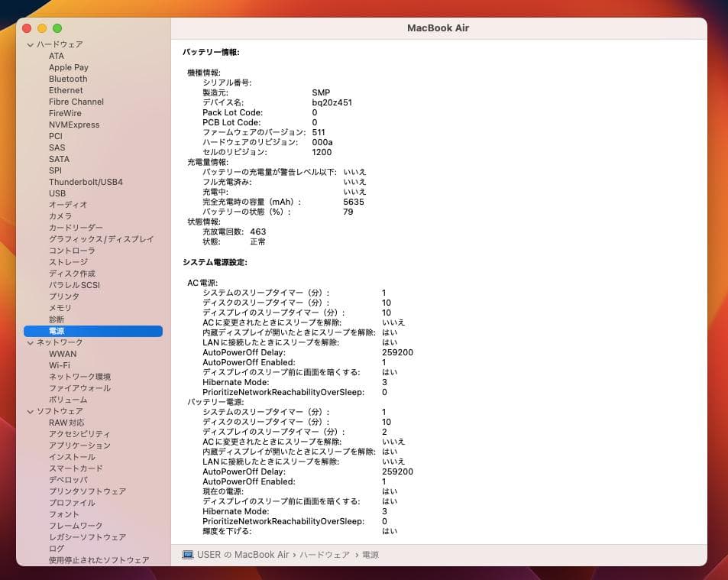
Task: Select SPI in the sidebar
Action: pos(55,170)
